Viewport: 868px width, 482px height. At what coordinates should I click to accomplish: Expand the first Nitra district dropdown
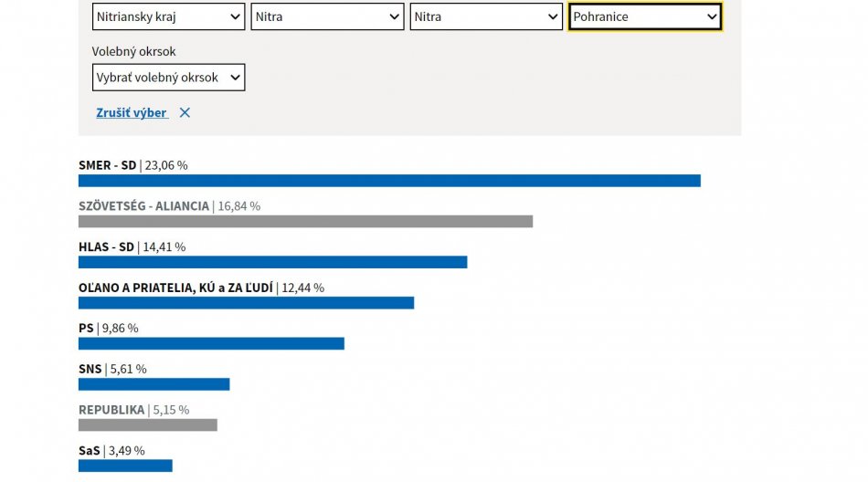327,16
